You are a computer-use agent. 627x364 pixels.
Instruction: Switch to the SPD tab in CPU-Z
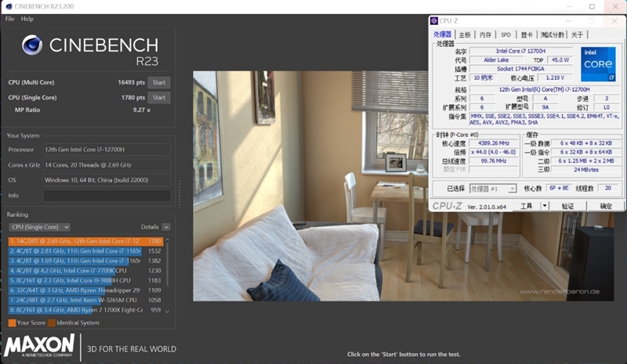[x=506, y=34]
